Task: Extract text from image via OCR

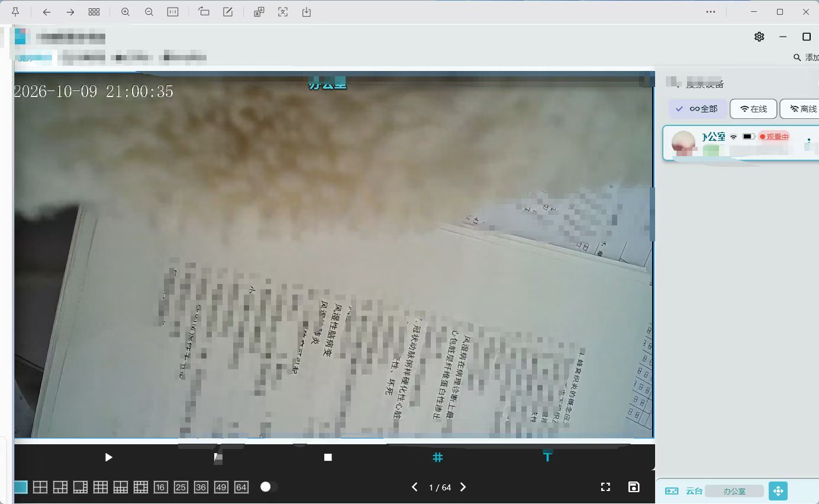Action: click(283, 12)
